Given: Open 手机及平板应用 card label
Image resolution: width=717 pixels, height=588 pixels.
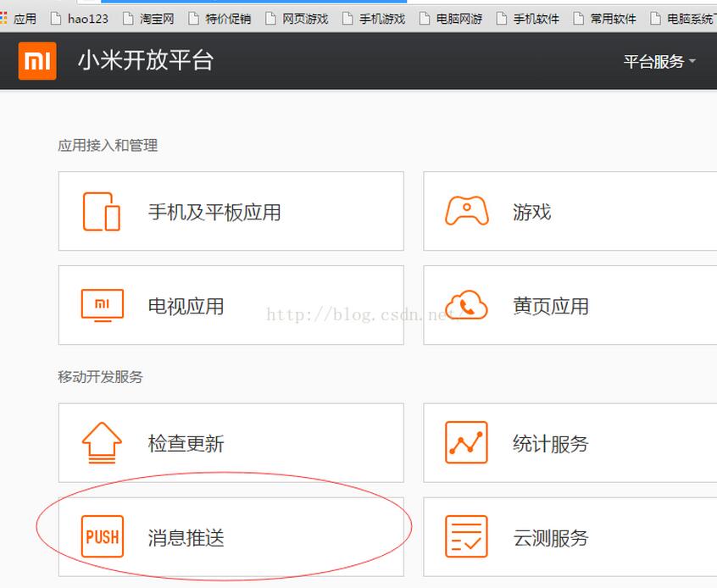Looking at the screenshot, I should pos(214,212).
